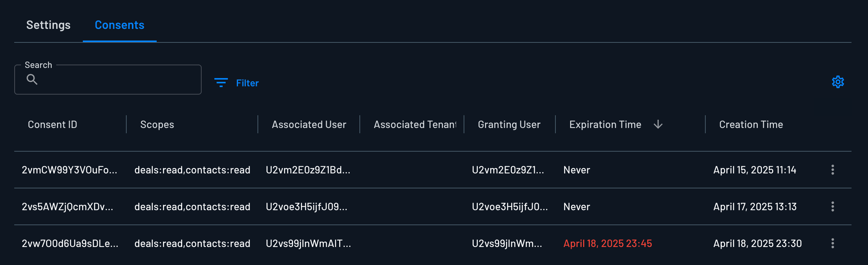
Task: Open actions menu for consent 2vs5AWZjQcmXDv
Action: [832, 206]
